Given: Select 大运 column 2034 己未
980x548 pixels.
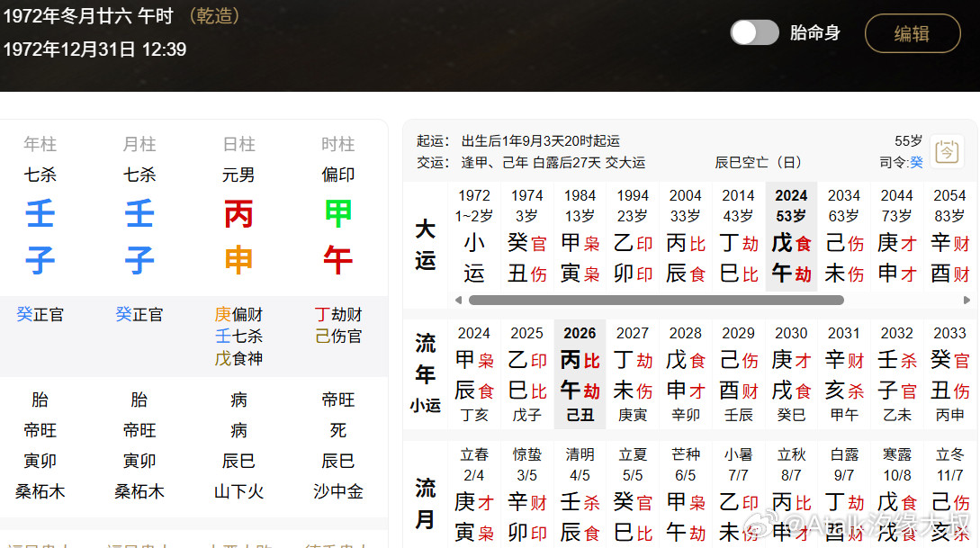Looking at the screenshot, I should pos(844,236).
